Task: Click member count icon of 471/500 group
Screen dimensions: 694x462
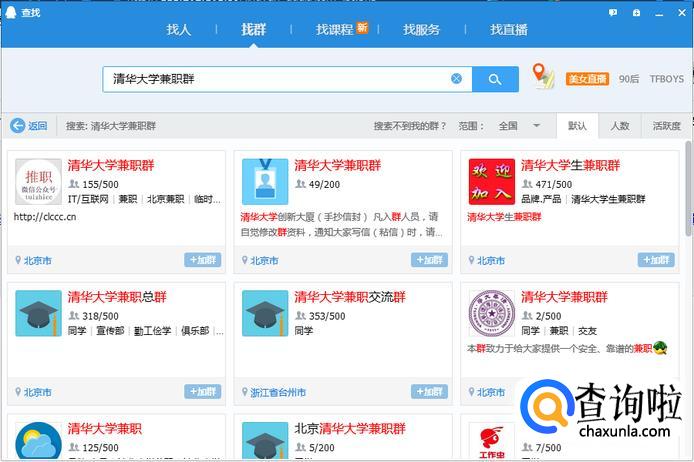Action: tap(527, 184)
